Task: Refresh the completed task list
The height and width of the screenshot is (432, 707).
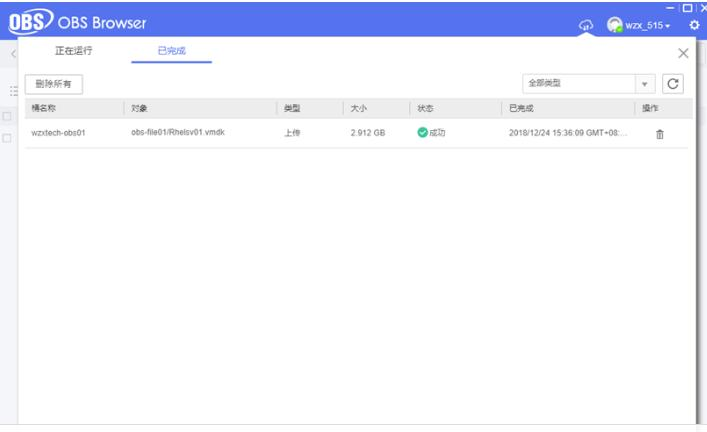Action: pos(673,84)
